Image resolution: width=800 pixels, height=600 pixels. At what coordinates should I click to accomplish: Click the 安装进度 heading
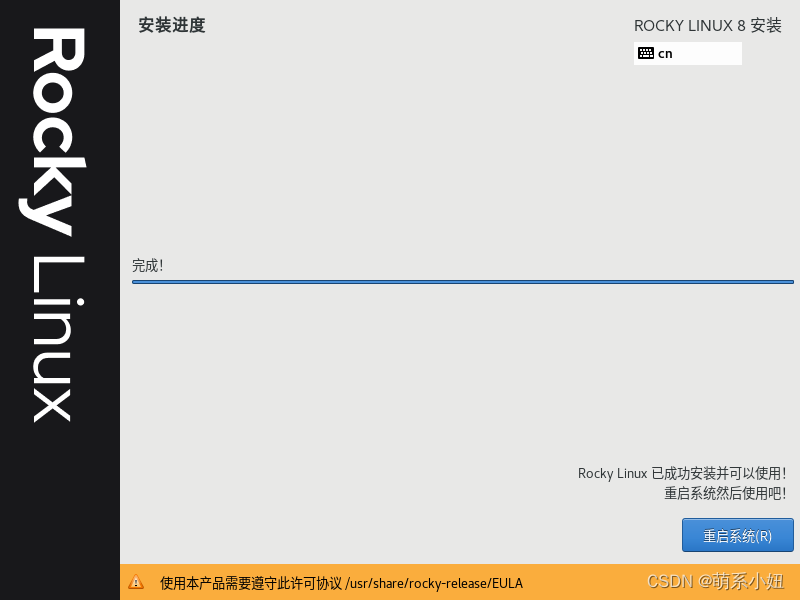pyautogui.click(x=172, y=25)
